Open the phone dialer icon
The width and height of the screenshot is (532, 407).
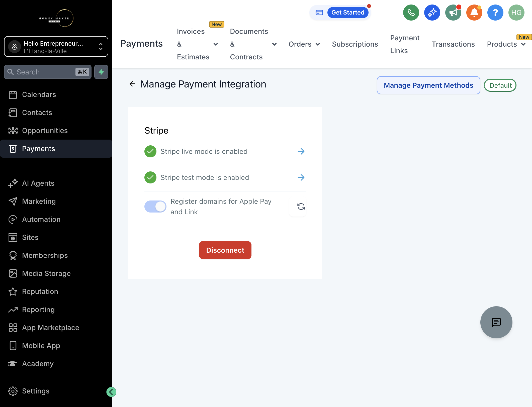[411, 13]
